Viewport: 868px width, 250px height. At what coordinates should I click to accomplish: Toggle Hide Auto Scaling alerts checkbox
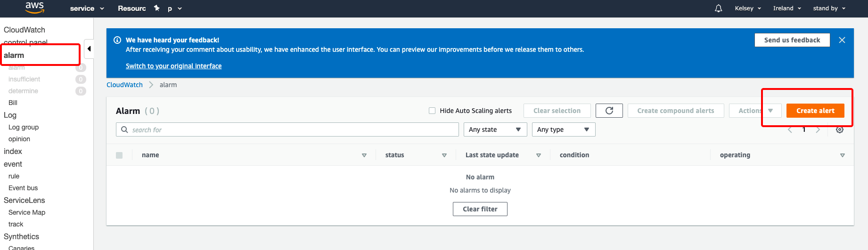(432, 111)
